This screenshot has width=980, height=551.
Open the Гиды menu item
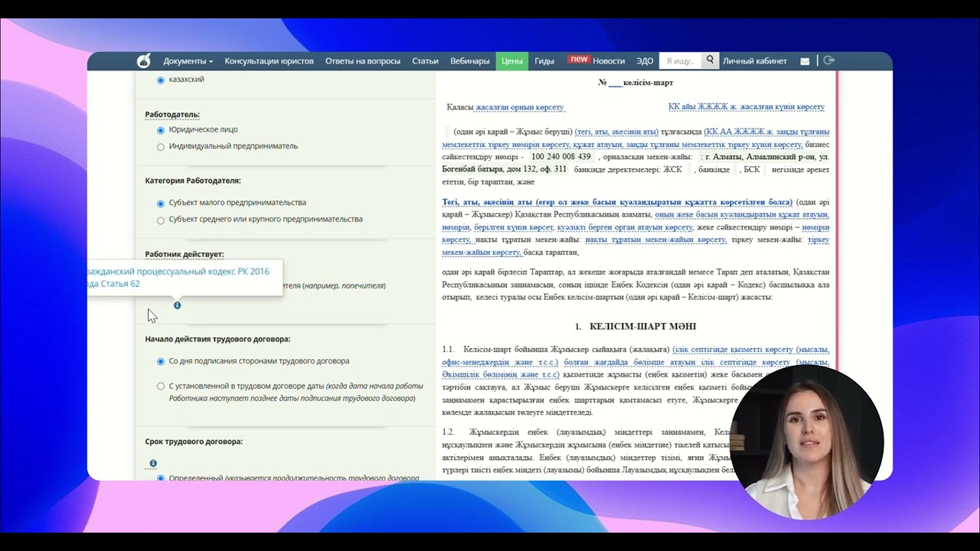click(x=544, y=61)
